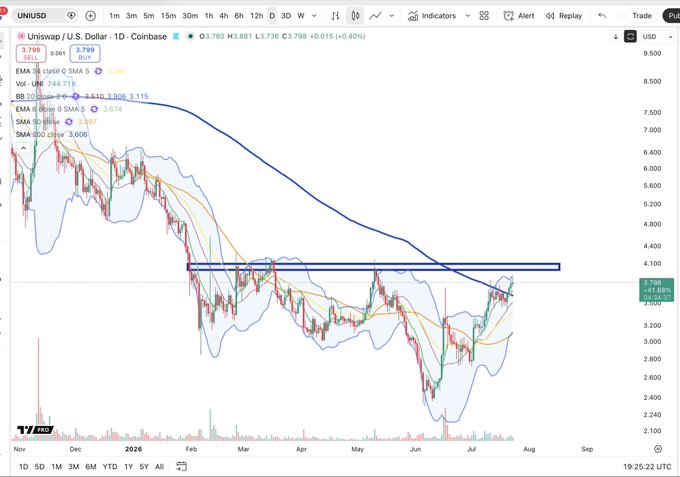The width and height of the screenshot is (680, 477).
Task: Select the candlestick chart style icon
Action: [355, 16]
